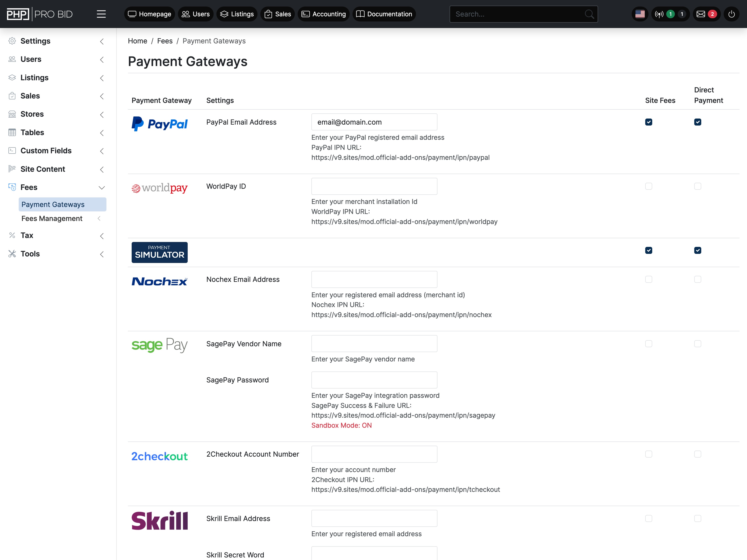Open the Documentation menu item
The width and height of the screenshot is (747, 560).
click(x=384, y=14)
